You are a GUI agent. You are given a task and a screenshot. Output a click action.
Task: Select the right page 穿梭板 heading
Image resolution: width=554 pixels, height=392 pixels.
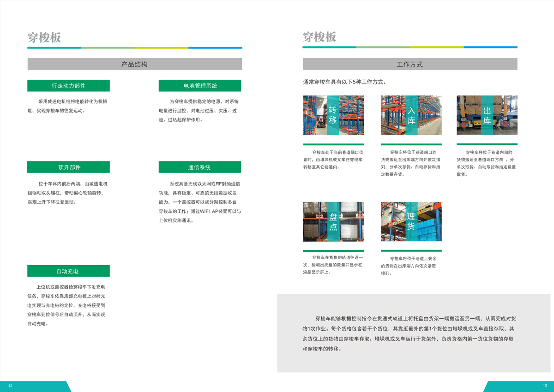(x=319, y=37)
